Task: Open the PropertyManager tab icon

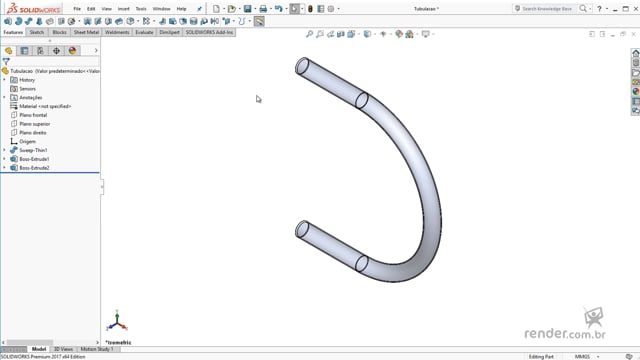Action: pyautogui.click(x=24, y=51)
